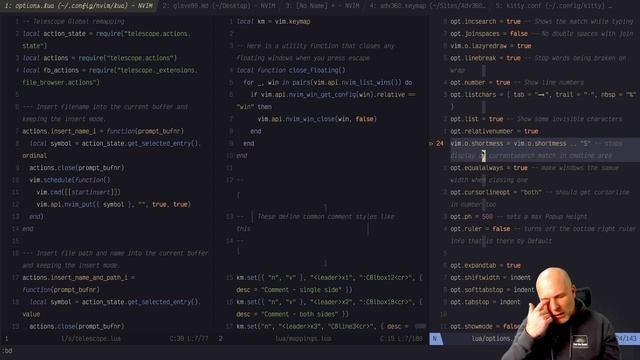The image size is (640, 360).
Task: Click the webcam overlay of the presenter
Action: tap(561, 314)
